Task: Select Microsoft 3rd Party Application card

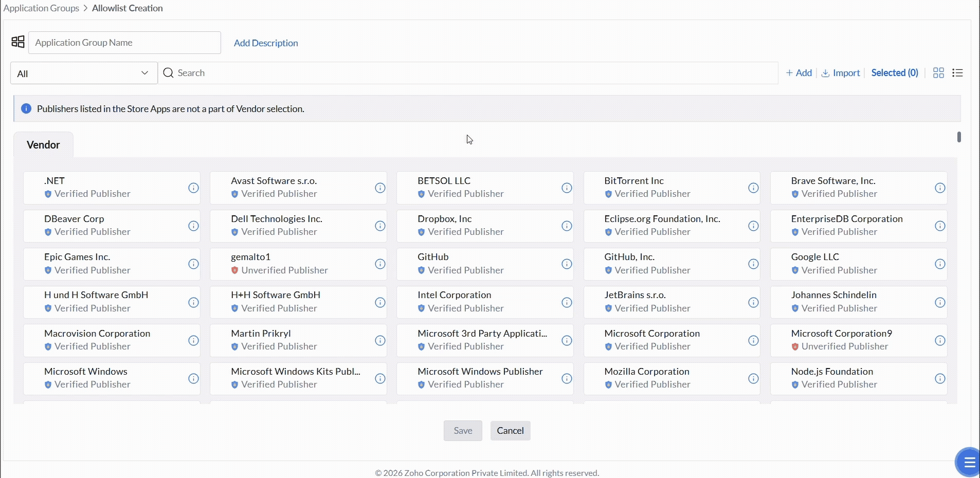Action: click(x=485, y=340)
